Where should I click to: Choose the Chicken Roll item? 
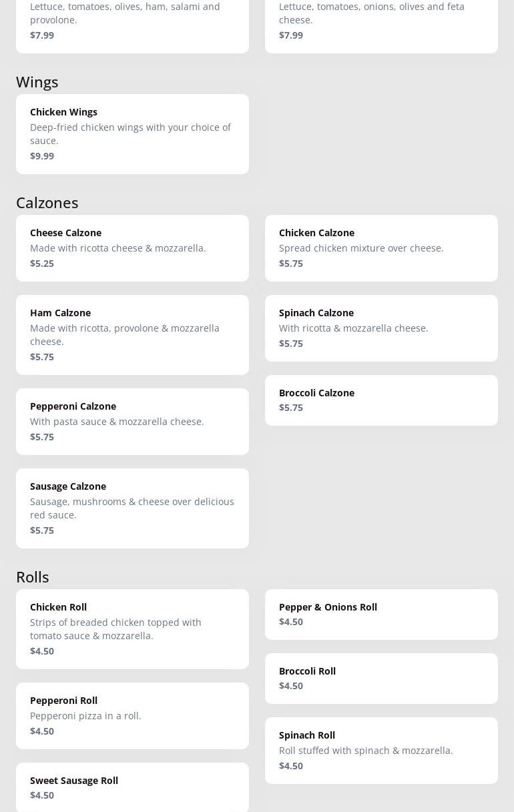pyautogui.click(x=132, y=629)
